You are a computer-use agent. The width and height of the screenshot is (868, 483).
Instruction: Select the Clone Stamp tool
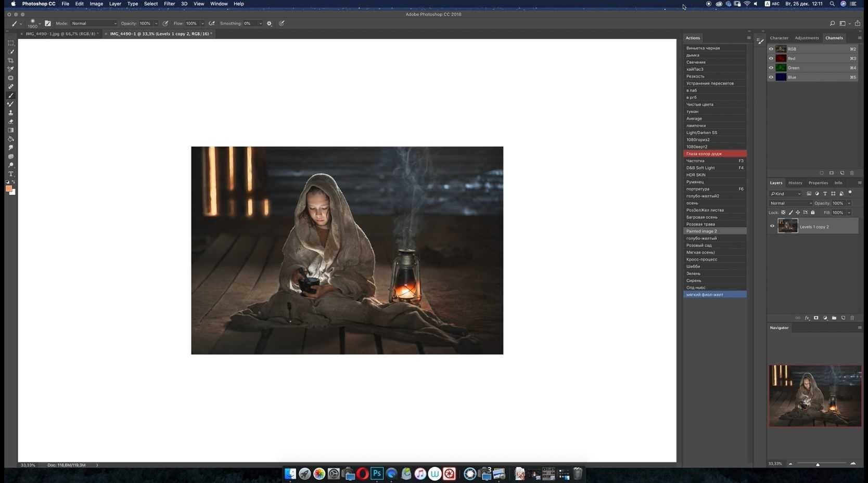point(10,113)
